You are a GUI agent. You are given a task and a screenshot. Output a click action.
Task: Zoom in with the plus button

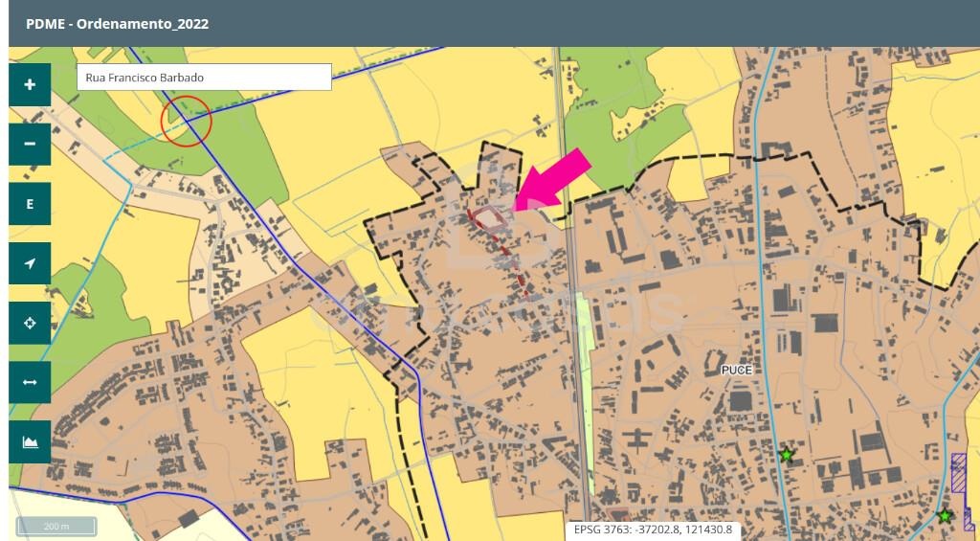coord(30,84)
